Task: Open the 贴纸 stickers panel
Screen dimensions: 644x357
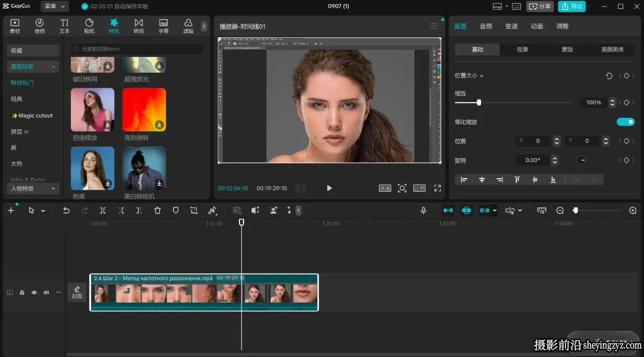Action: [89, 26]
